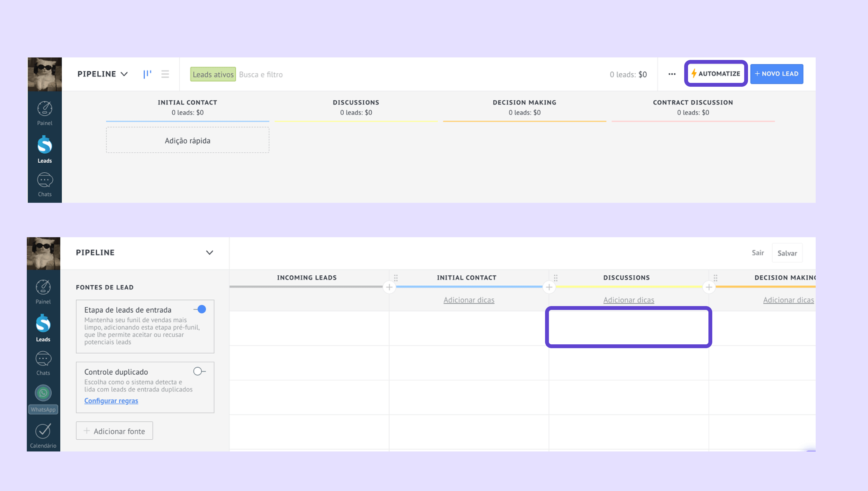
Task: Click the Leads ativos filter tag
Action: pos(213,75)
